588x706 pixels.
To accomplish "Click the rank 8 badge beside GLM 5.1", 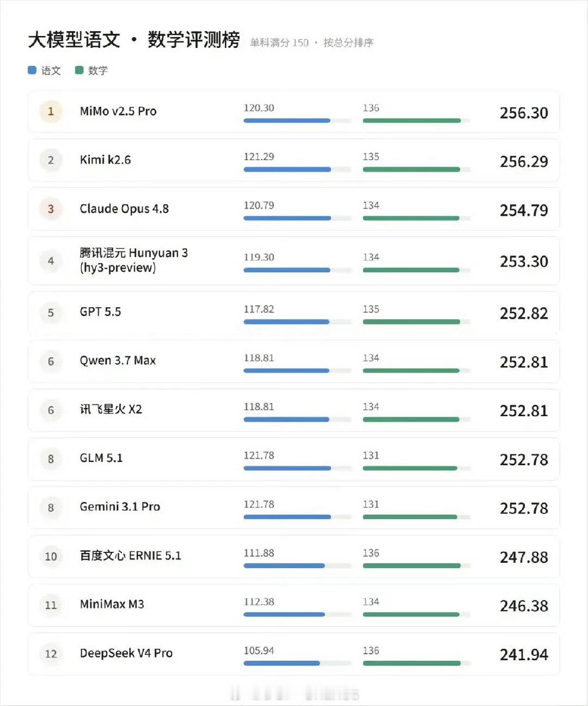I will [51, 459].
